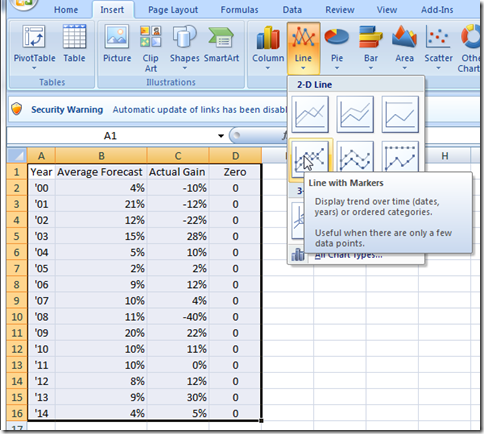Click the Security Warning shield icon
The image size is (484, 434).
(17, 109)
